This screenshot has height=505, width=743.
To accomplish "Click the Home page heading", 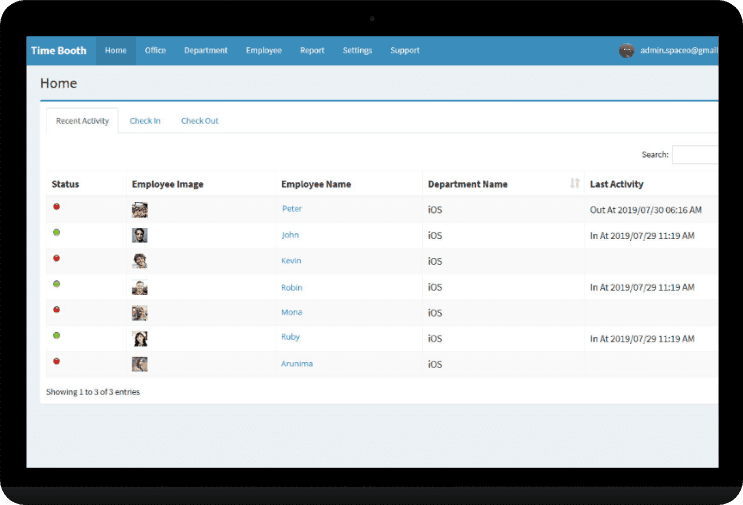I will tap(58, 83).
